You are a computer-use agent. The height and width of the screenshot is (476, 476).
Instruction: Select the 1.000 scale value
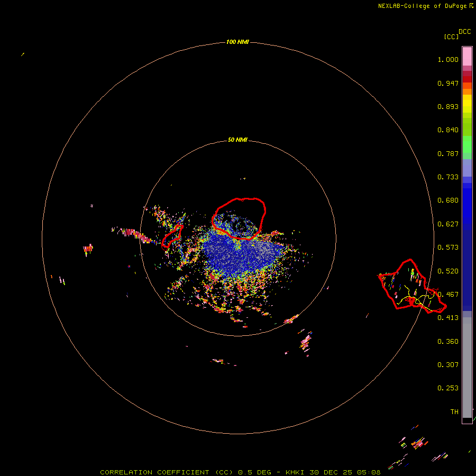tap(448, 59)
